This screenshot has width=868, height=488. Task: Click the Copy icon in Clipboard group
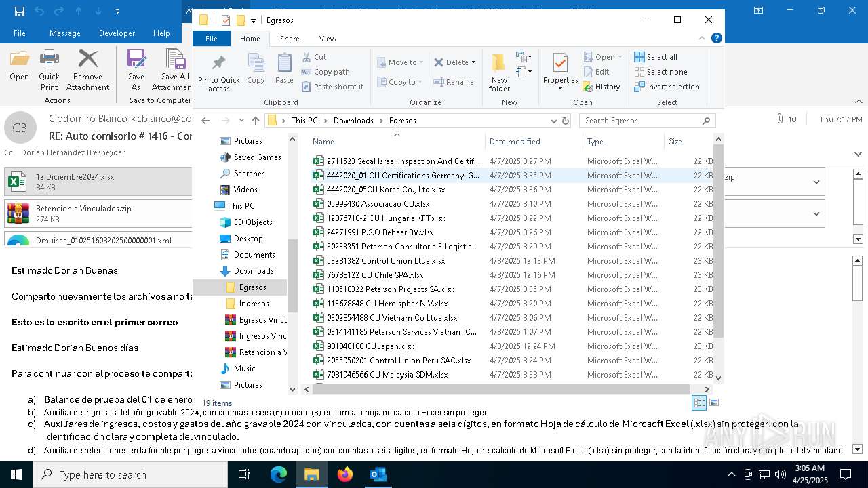tap(256, 69)
